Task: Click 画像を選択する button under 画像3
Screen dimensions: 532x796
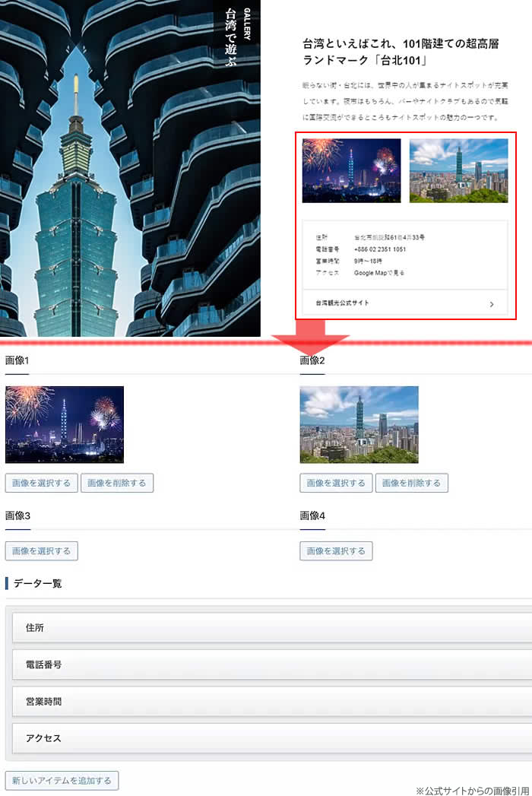Action: (x=41, y=550)
